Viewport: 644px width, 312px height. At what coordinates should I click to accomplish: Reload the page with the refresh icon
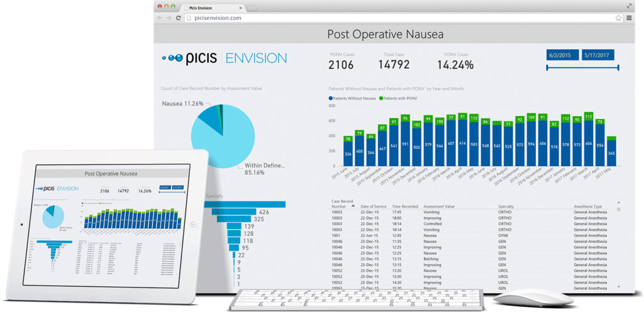tap(179, 18)
